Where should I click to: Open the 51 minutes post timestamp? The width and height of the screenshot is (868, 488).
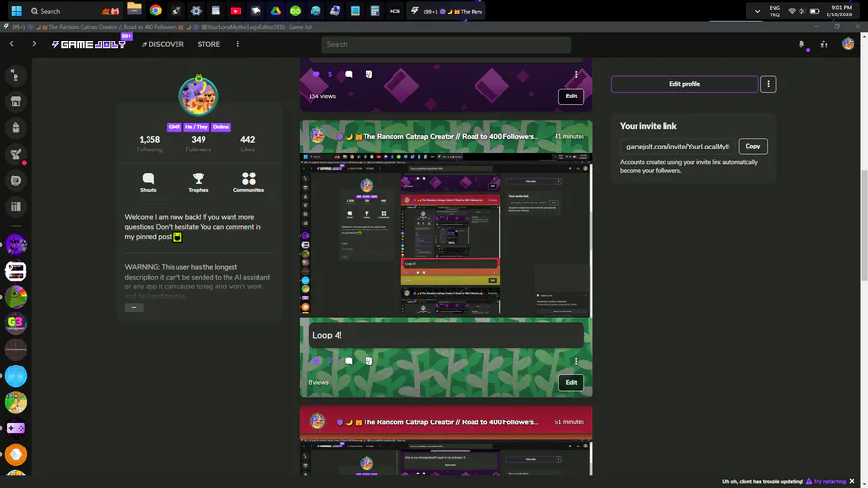569,422
